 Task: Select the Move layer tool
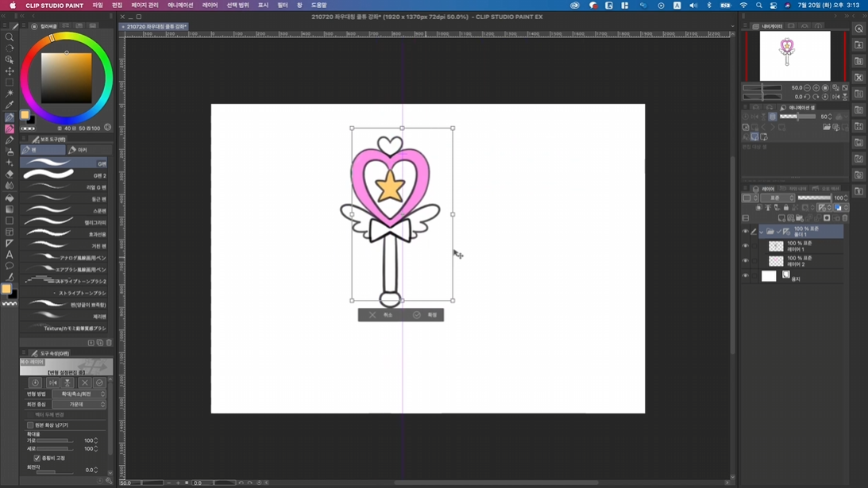[10, 71]
